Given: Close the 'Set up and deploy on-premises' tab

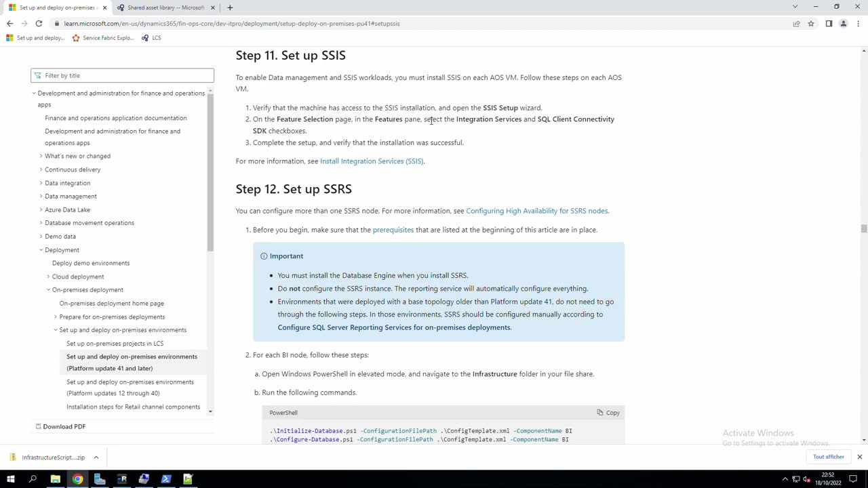Looking at the screenshot, I should [104, 7].
